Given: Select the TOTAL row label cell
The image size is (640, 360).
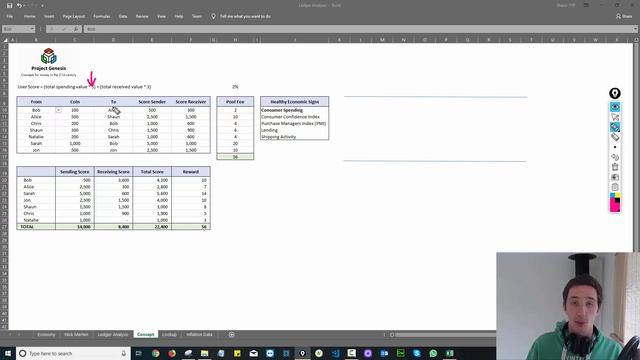Looking at the screenshot, I should coord(36,227).
